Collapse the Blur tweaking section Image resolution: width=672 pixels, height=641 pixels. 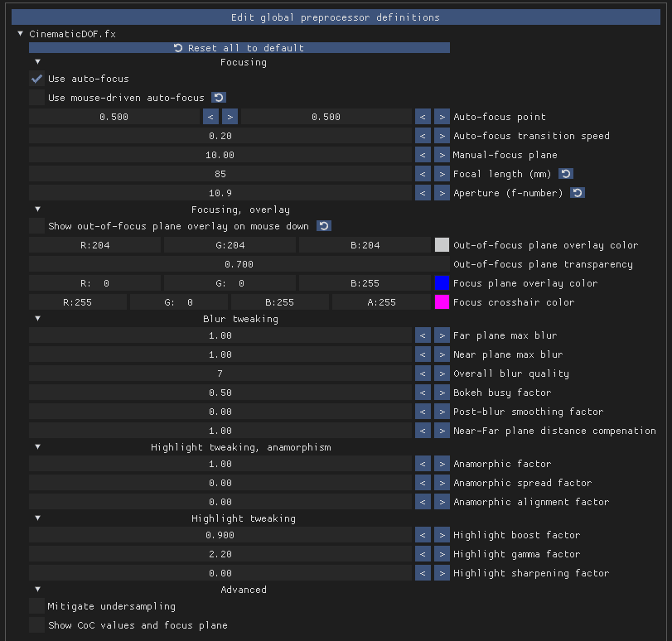37,319
